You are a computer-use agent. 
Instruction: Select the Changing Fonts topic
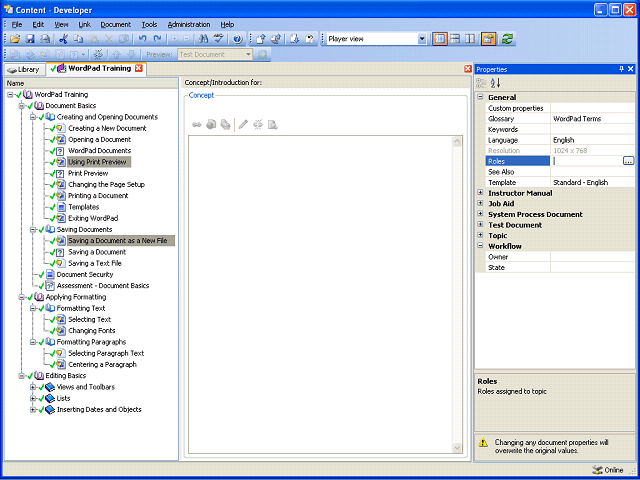(x=91, y=331)
